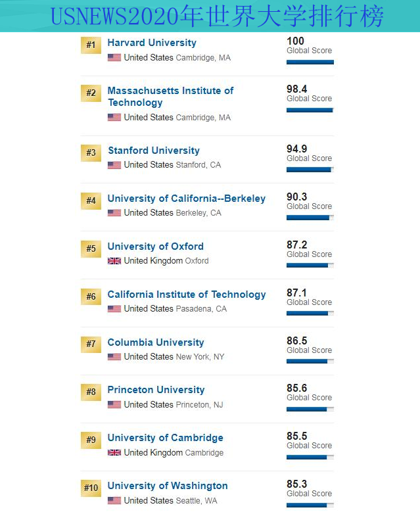Click the #1 gold rank badge
This screenshot has width=420, height=516.
click(91, 45)
